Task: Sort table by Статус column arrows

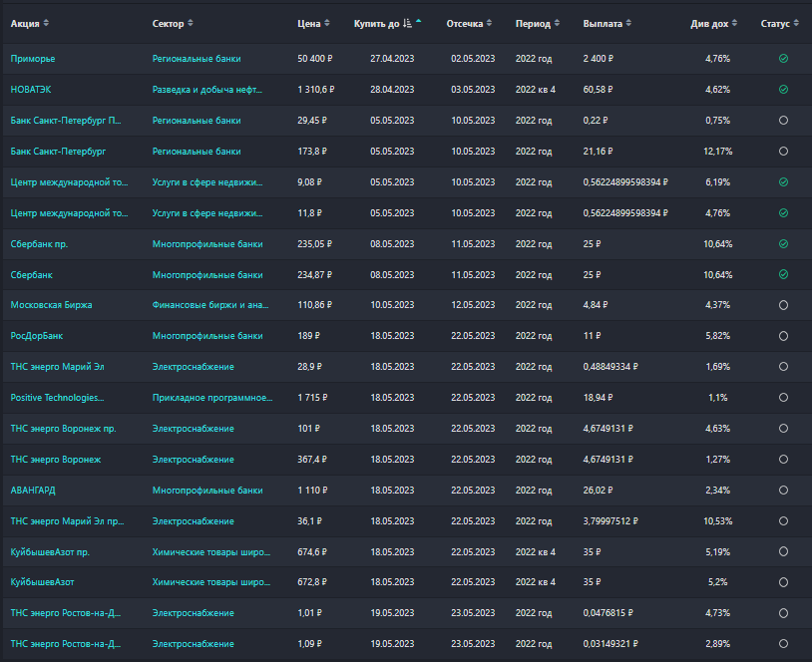Action: coord(796,23)
